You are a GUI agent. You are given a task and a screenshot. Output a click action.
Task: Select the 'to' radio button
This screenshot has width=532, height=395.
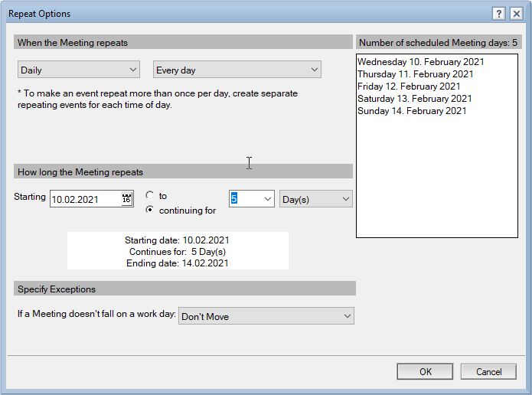(149, 195)
